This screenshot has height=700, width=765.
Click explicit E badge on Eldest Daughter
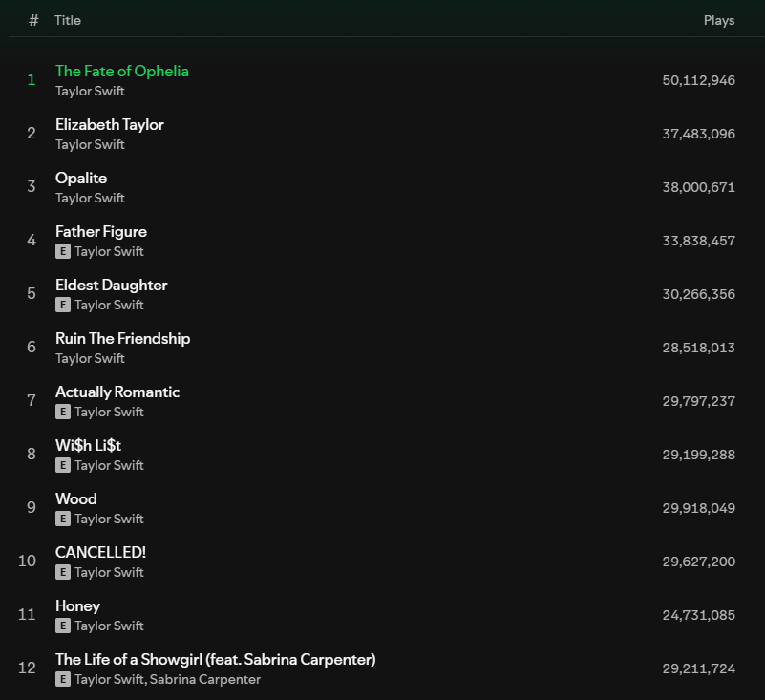(x=62, y=305)
